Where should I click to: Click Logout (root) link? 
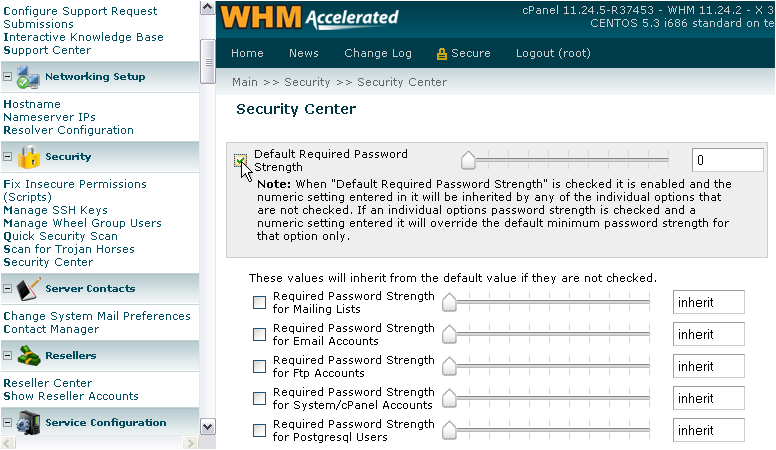tap(553, 53)
